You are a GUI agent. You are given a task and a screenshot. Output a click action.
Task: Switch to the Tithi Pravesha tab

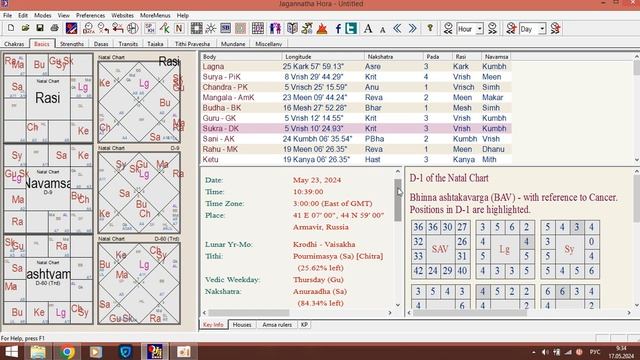(192, 44)
